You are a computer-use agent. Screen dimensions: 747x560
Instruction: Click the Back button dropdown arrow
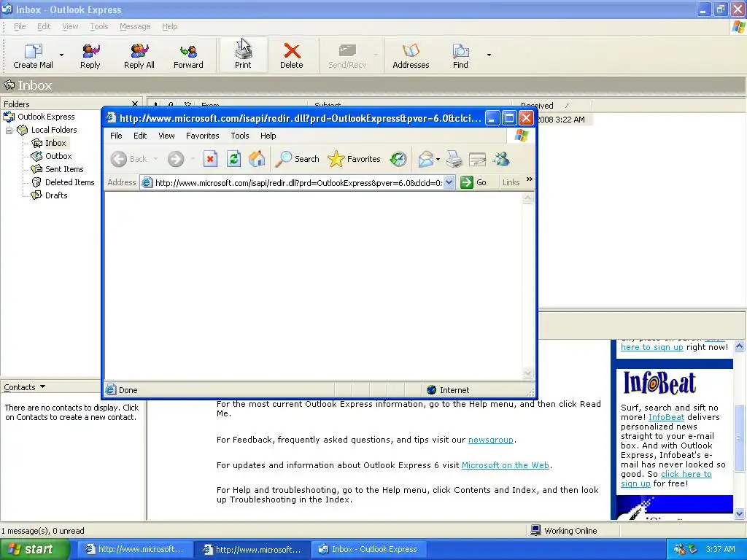(x=155, y=159)
